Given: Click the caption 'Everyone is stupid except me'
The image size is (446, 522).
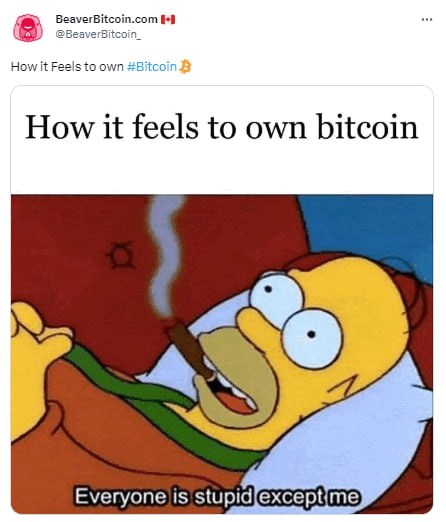Looking at the screenshot, I should point(217,496).
